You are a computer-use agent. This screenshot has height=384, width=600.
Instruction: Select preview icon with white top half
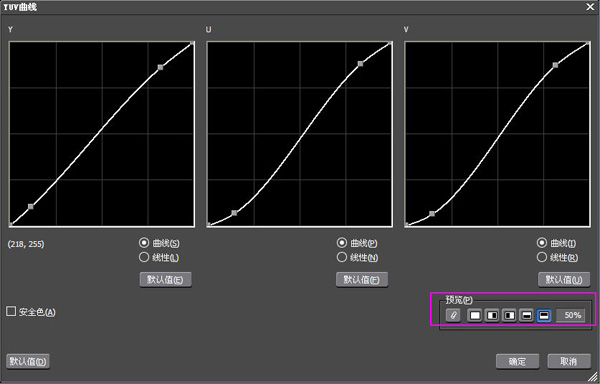pos(527,316)
